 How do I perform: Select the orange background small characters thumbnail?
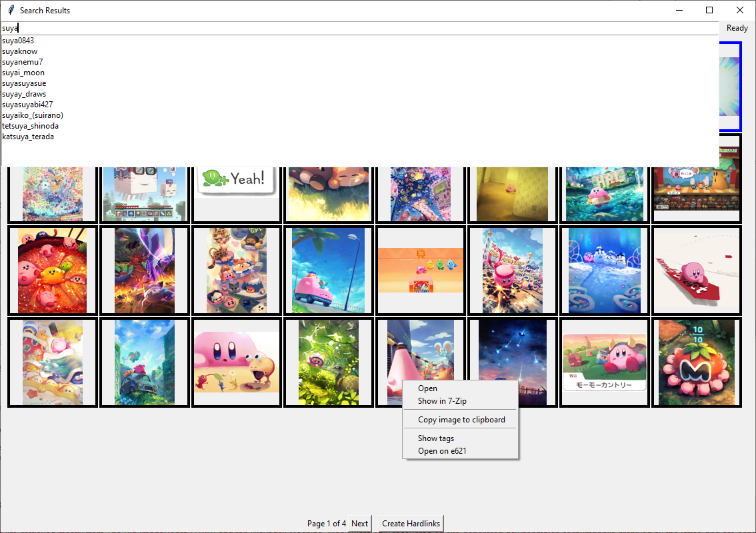click(421, 270)
